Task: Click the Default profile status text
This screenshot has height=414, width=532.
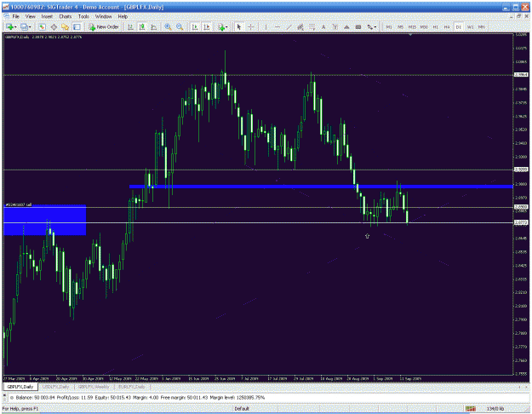Action: [x=242, y=409]
